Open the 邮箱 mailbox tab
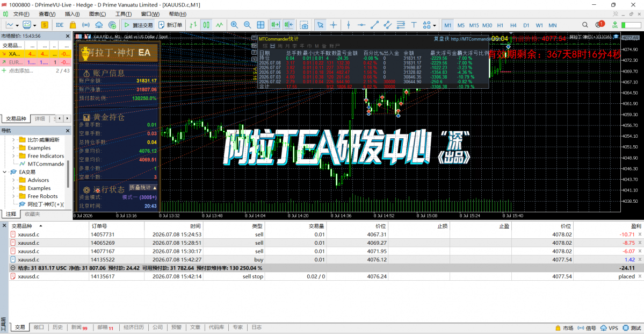 click(x=106, y=328)
